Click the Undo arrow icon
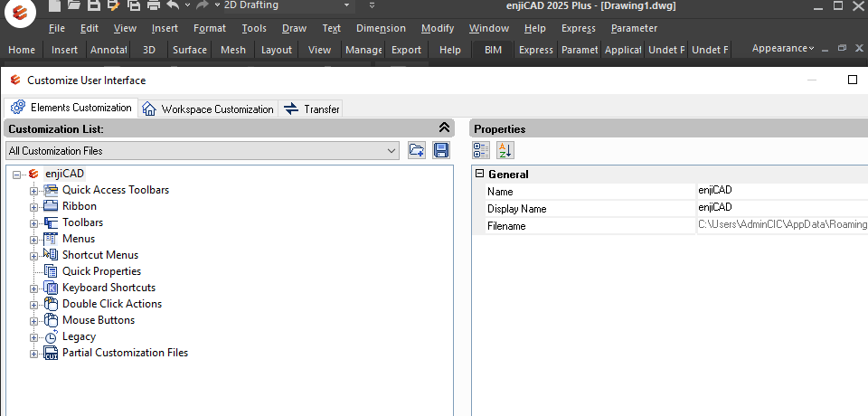The image size is (868, 416). tap(174, 5)
